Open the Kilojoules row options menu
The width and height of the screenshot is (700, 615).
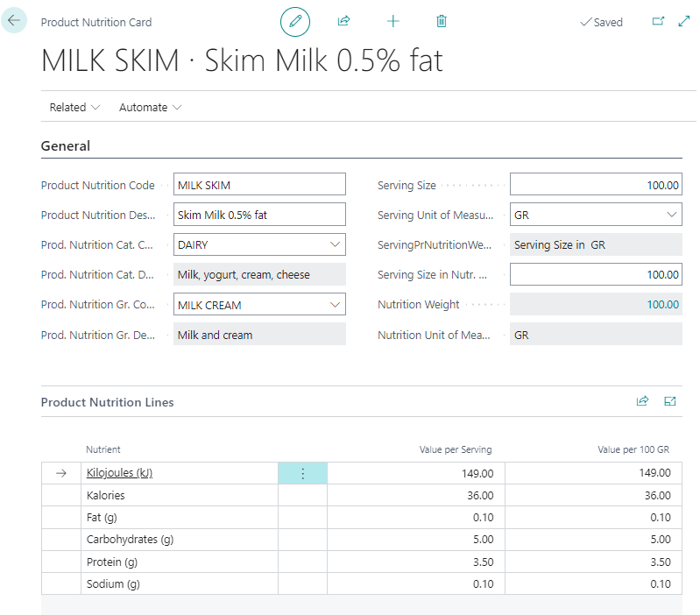[302, 473]
